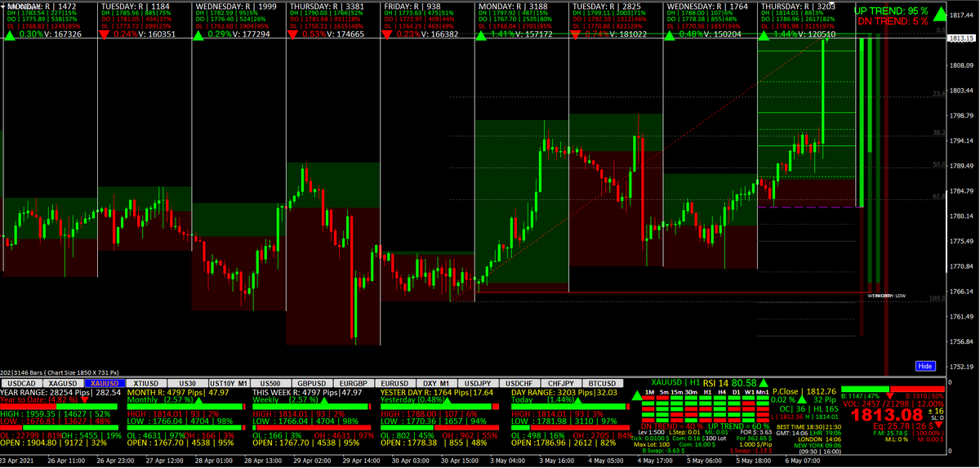Click the large red 1813.08 price
Viewport: 980px width, 468px height.
tap(887, 415)
